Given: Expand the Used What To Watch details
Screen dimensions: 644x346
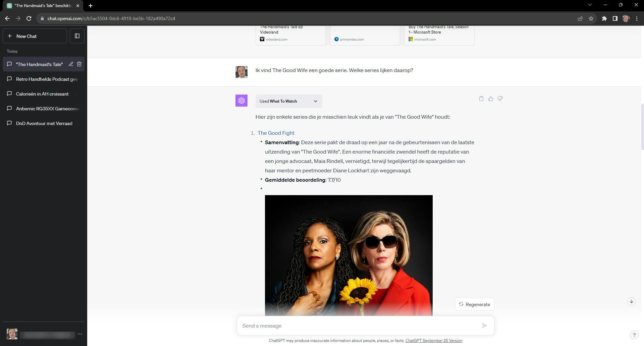Looking at the screenshot, I should point(289,101).
